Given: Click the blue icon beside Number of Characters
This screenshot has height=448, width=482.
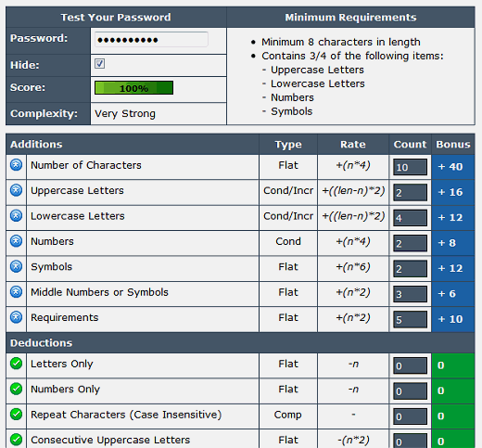Looking at the screenshot, I should [16, 165].
